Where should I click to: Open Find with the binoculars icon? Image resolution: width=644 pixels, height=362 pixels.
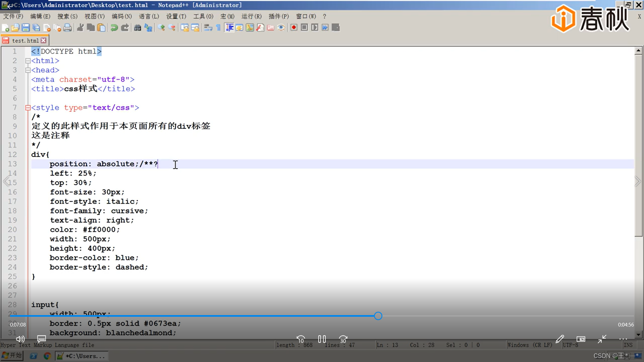tap(138, 28)
